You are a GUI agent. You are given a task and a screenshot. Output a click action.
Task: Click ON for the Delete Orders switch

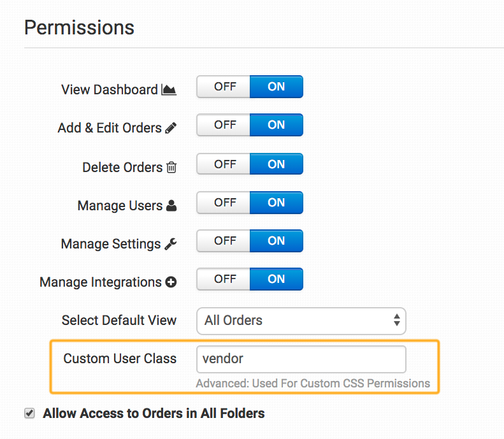click(276, 164)
